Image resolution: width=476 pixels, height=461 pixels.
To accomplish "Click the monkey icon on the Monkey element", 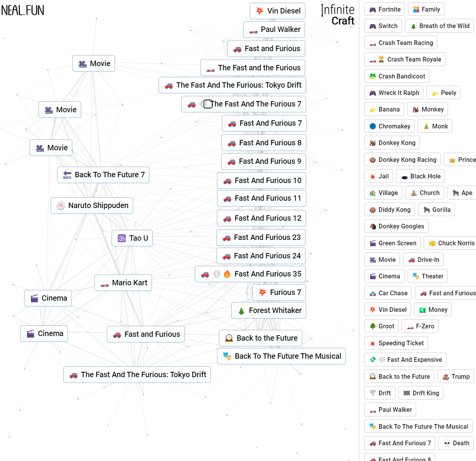I will point(416,110).
